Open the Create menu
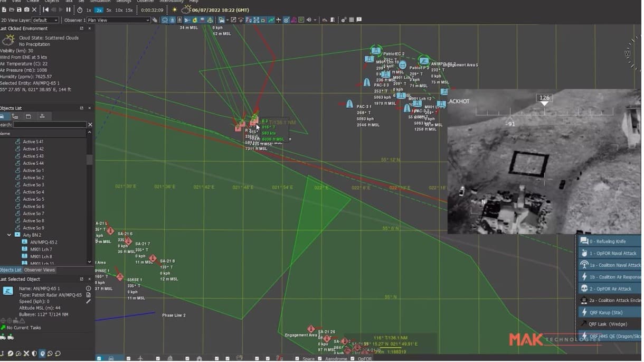Viewport: 644px width, 362px height. click(x=33, y=2)
